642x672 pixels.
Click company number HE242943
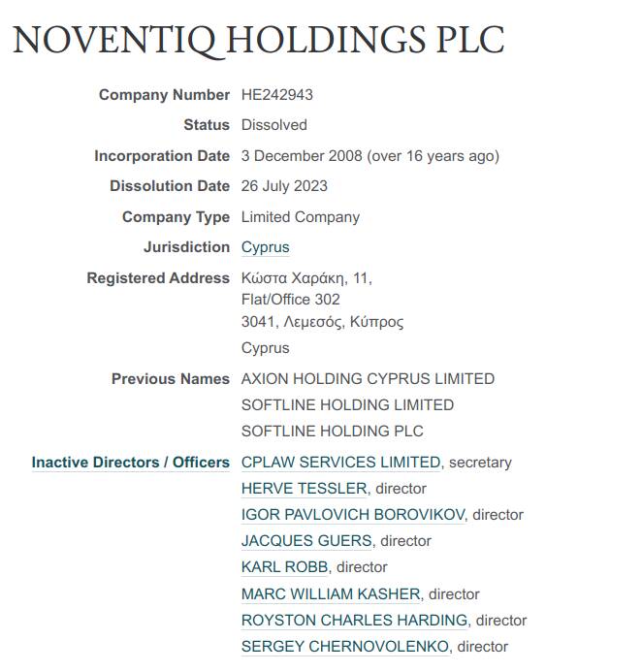coord(277,95)
